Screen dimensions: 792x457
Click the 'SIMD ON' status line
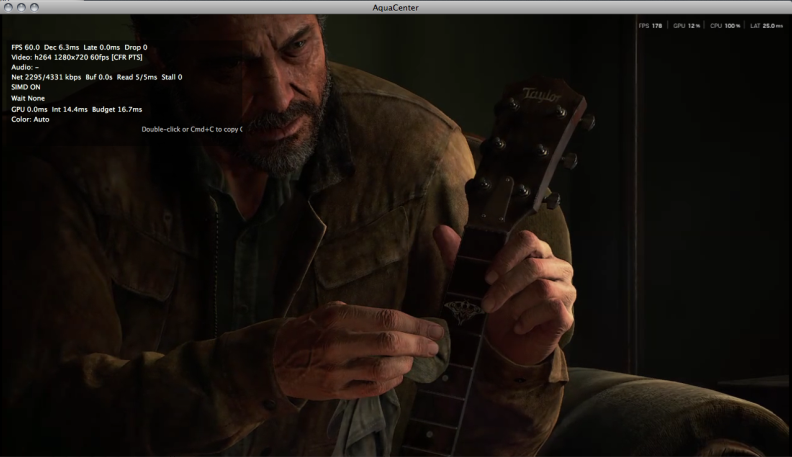(x=26, y=87)
